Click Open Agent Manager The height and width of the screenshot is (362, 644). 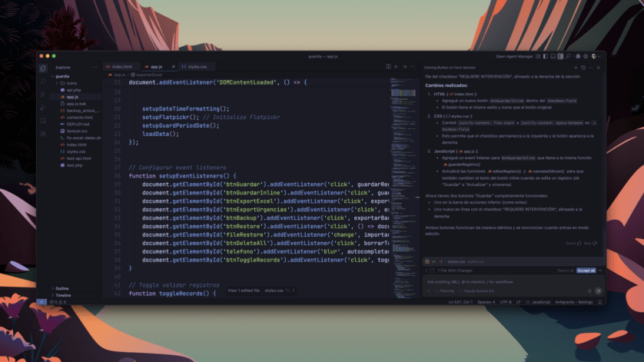(x=514, y=56)
